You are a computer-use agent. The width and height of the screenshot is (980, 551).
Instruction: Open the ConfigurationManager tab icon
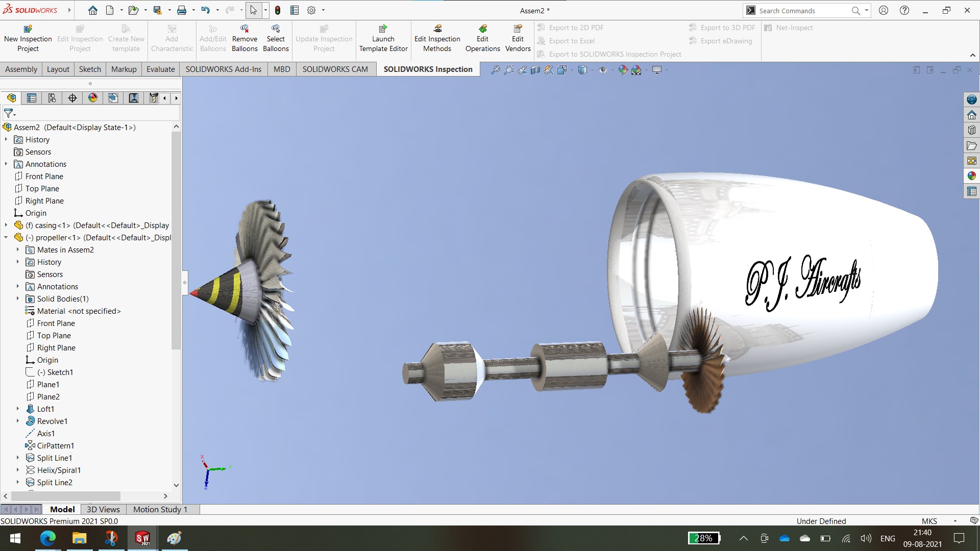point(52,98)
